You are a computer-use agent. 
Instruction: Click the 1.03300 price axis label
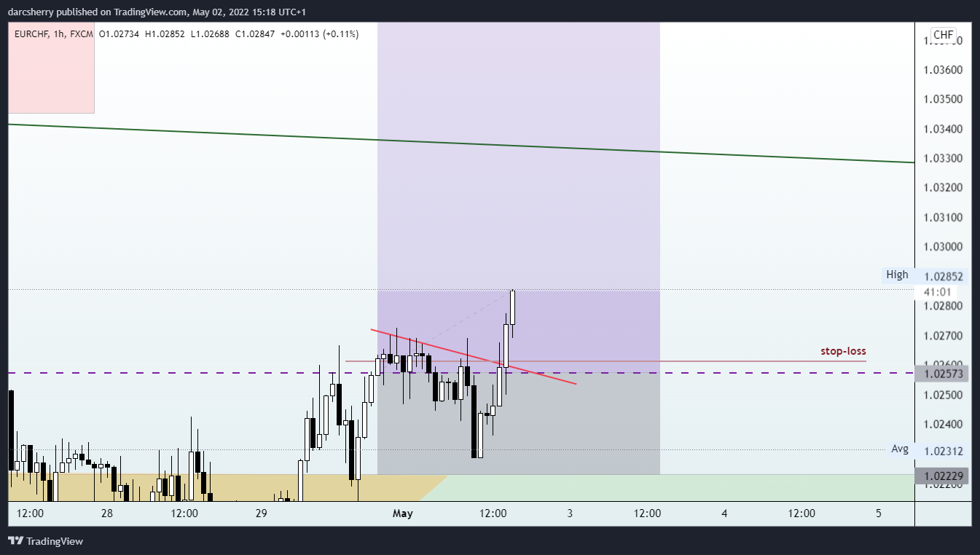tap(943, 159)
